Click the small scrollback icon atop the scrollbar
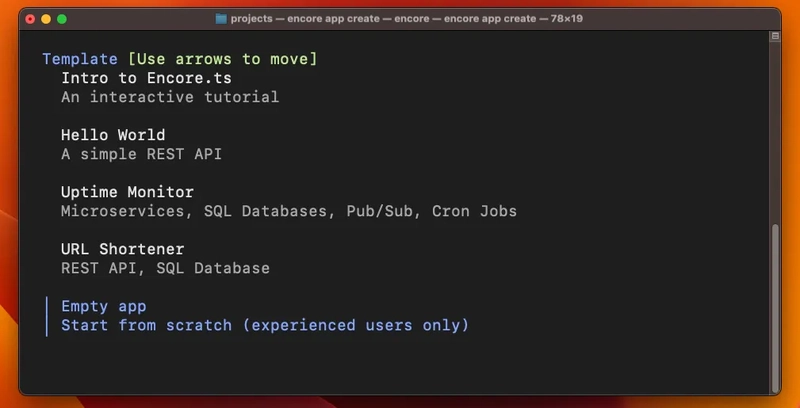The height and width of the screenshot is (408, 800). click(x=775, y=36)
